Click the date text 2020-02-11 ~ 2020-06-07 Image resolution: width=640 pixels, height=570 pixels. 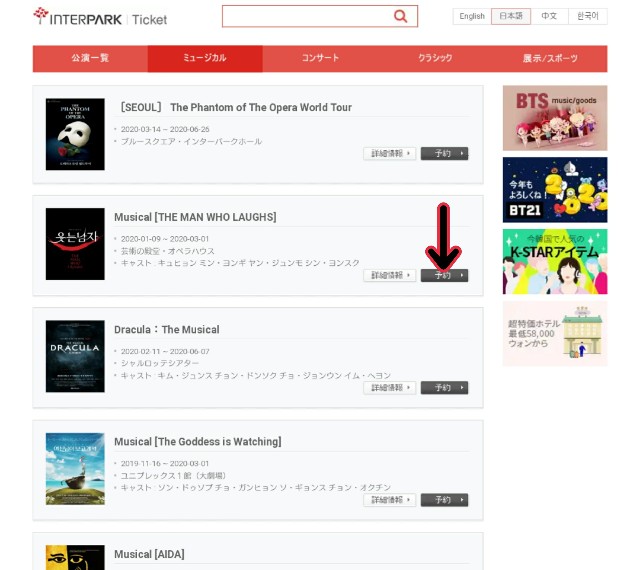[165, 352]
